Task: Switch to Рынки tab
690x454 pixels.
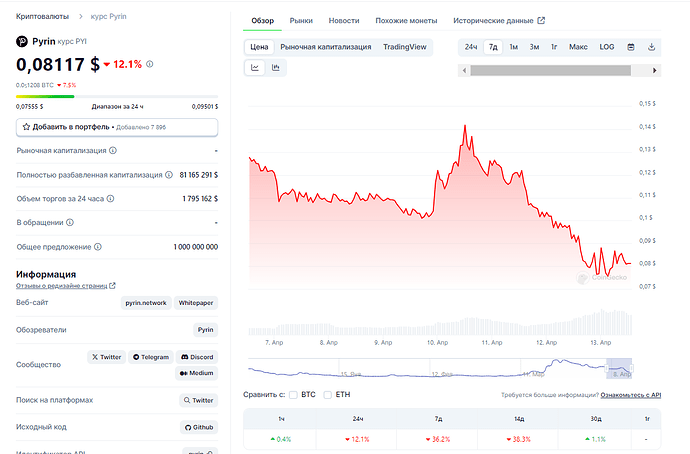Action: [x=301, y=21]
